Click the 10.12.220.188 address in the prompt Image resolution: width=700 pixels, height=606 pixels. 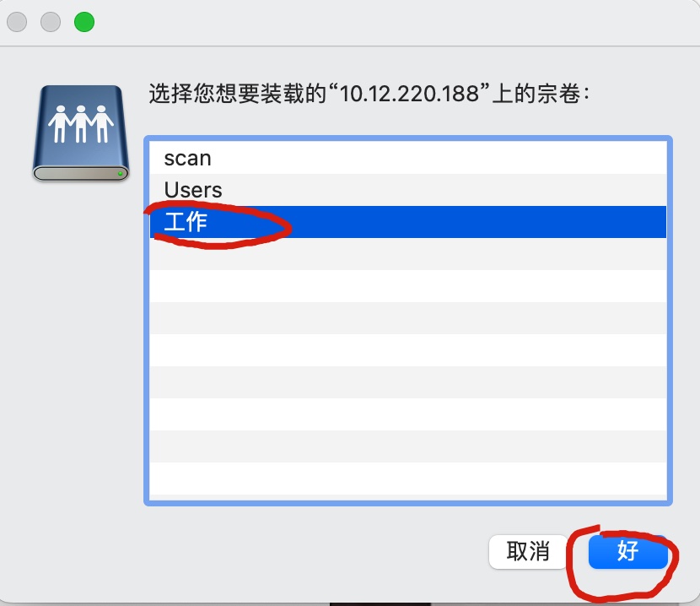click(x=409, y=94)
